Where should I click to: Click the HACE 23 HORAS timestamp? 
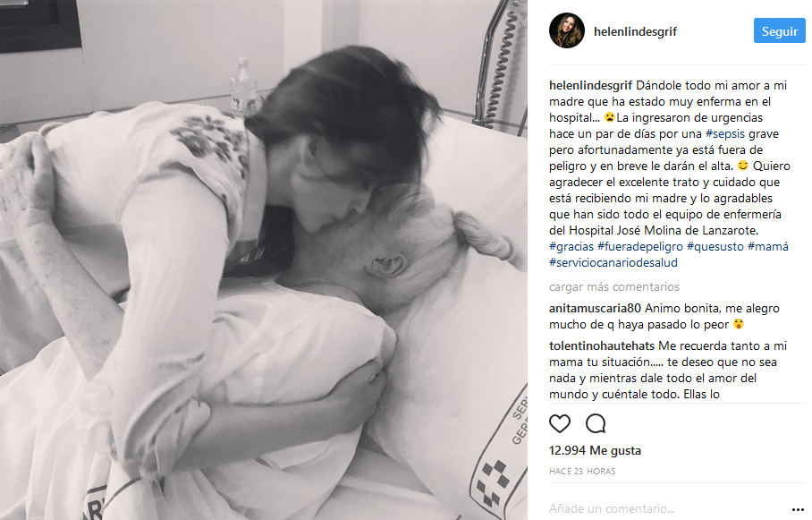pos(582,472)
